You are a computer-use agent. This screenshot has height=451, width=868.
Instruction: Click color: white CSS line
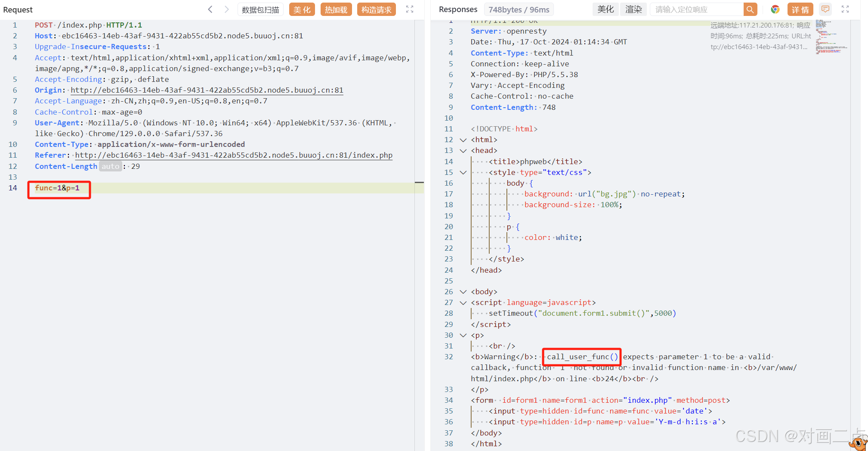[x=553, y=237]
